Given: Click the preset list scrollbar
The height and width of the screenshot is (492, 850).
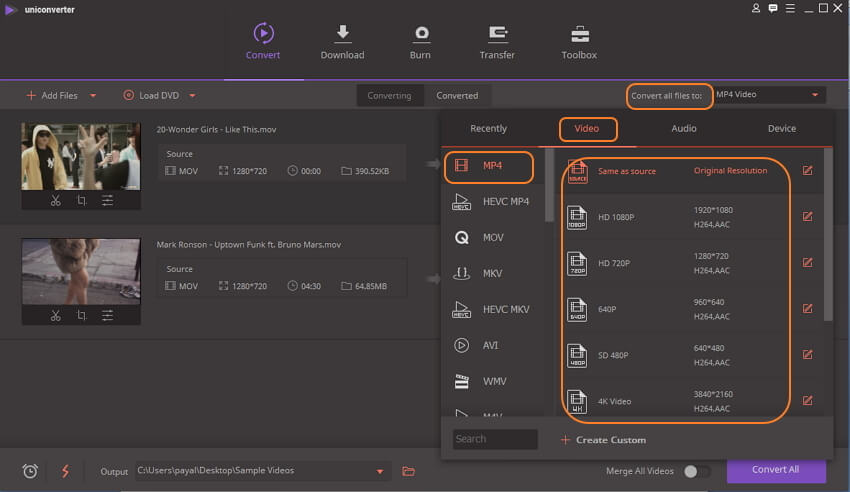Looking at the screenshot, I should (x=828, y=234).
